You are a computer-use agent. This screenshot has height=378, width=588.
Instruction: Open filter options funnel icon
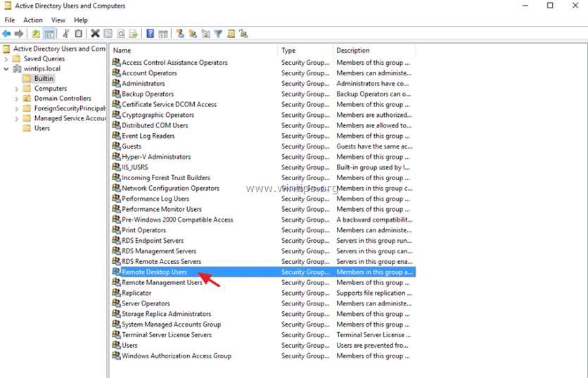[218, 34]
